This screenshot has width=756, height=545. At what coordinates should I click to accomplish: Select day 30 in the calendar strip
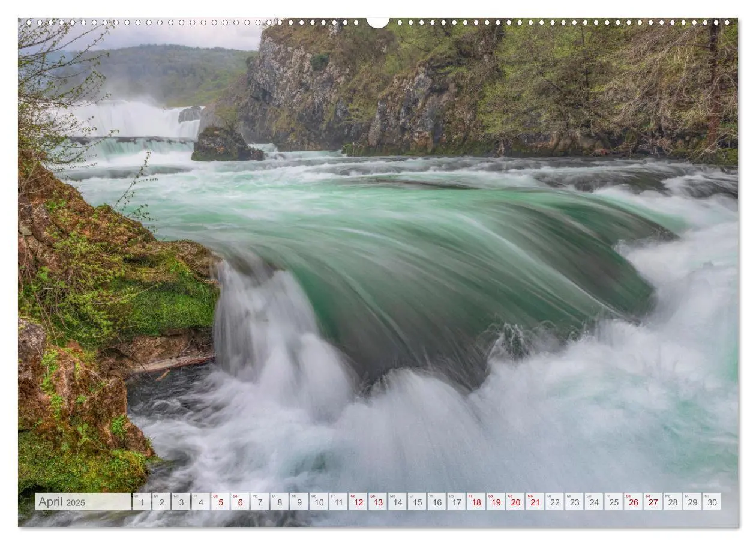(712, 502)
